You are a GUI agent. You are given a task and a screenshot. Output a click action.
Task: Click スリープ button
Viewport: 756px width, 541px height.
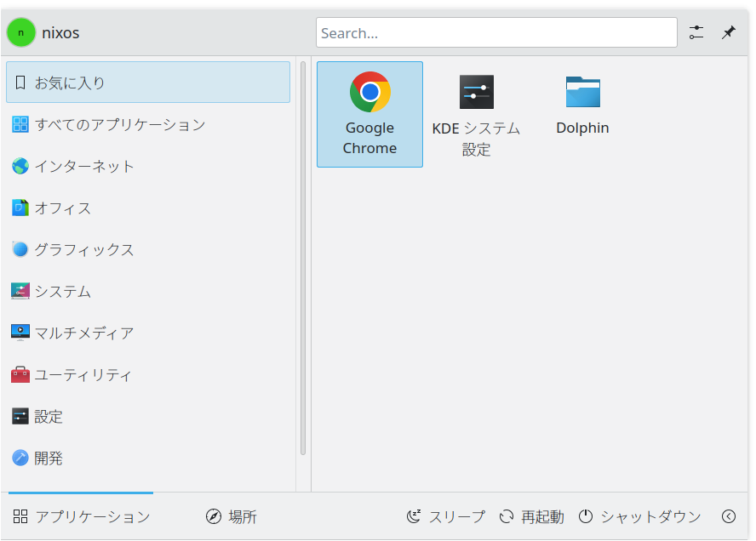click(446, 516)
